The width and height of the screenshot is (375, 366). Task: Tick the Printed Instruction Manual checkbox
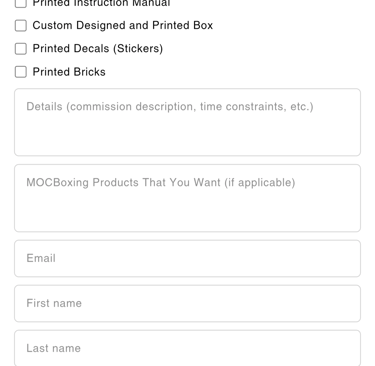(x=21, y=3)
